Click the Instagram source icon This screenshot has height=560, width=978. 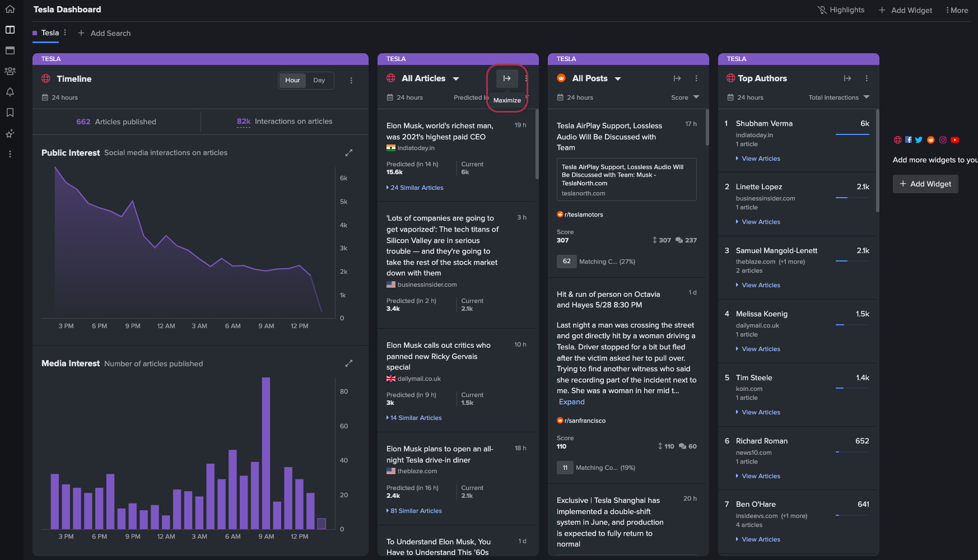[943, 140]
